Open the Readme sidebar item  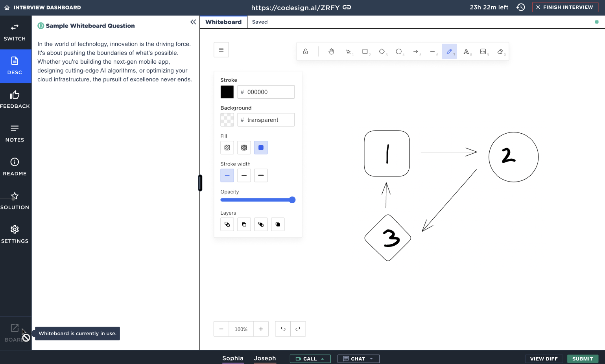(15, 167)
